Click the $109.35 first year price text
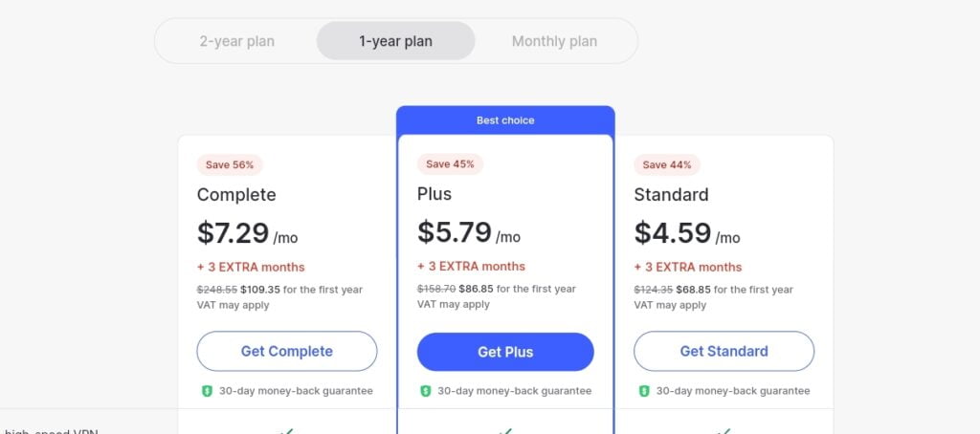The width and height of the screenshot is (980, 434). click(260, 290)
